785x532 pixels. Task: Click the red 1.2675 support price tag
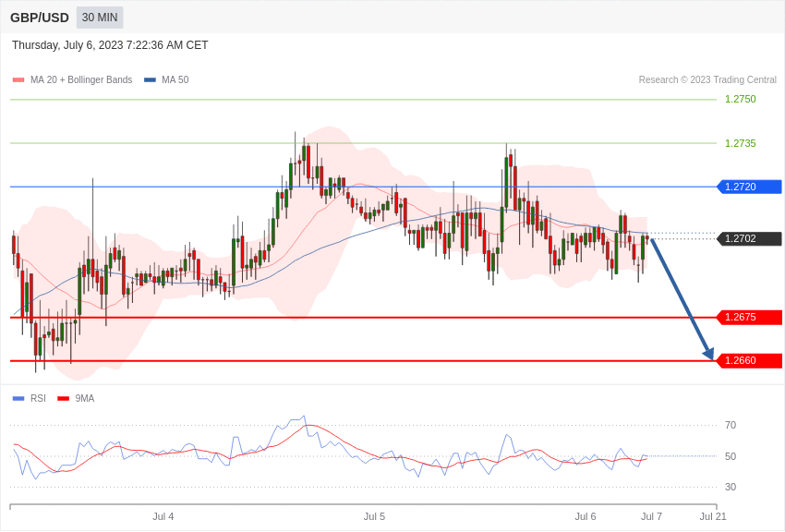coord(750,318)
